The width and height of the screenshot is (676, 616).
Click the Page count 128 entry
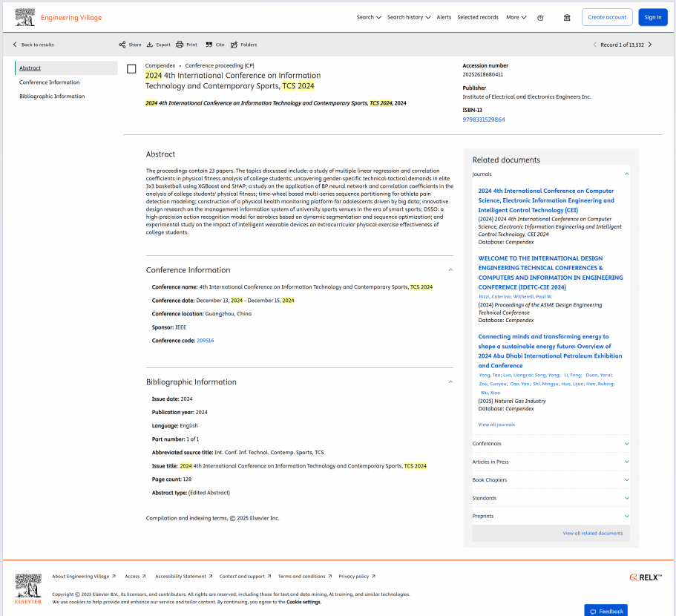pyautogui.click(x=171, y=479)
